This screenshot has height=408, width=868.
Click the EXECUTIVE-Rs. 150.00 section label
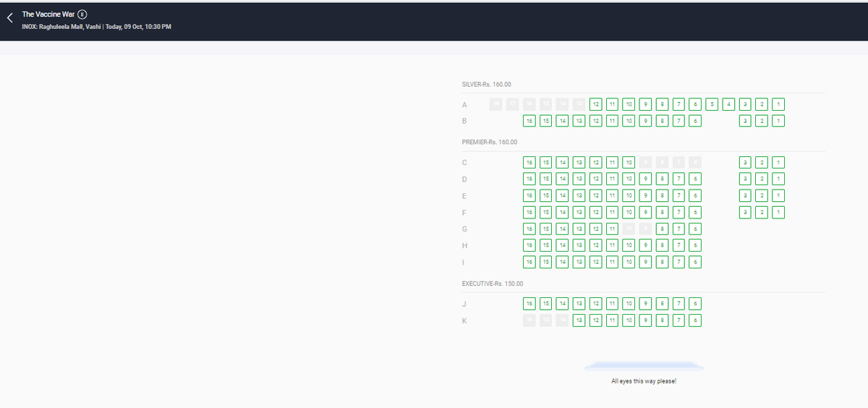click(x=492, y=284)
